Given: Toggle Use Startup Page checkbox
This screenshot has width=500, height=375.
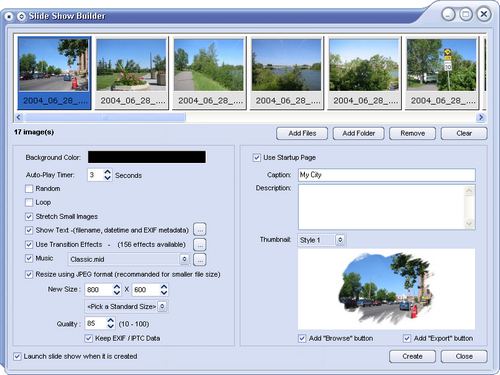Looking at the screenshot, I should (256, 157).
